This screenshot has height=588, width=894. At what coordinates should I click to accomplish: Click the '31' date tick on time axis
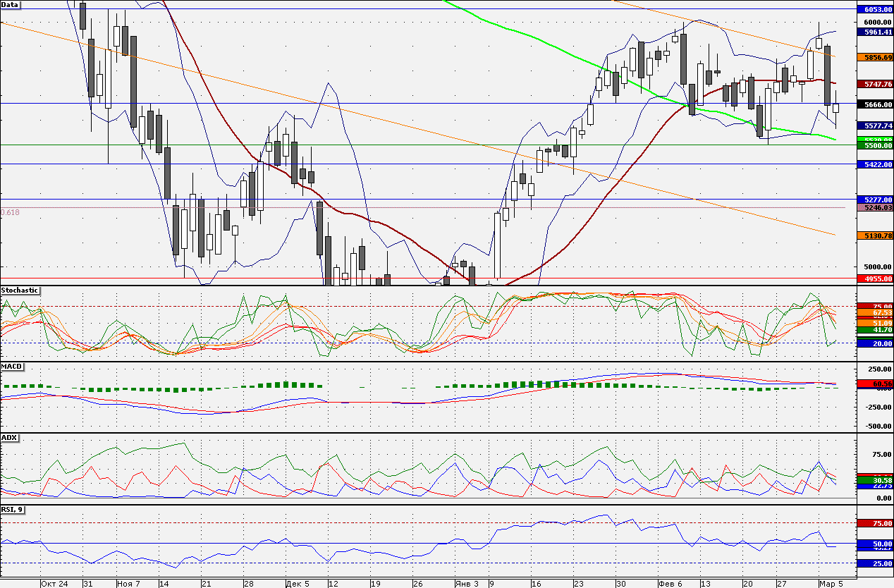[x=88, y=584]
